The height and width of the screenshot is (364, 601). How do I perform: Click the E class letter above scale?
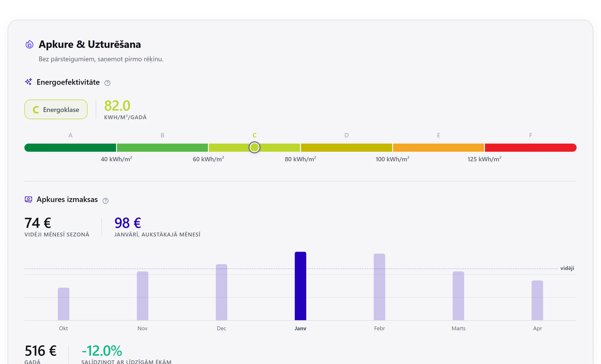[x=439, y=135]
